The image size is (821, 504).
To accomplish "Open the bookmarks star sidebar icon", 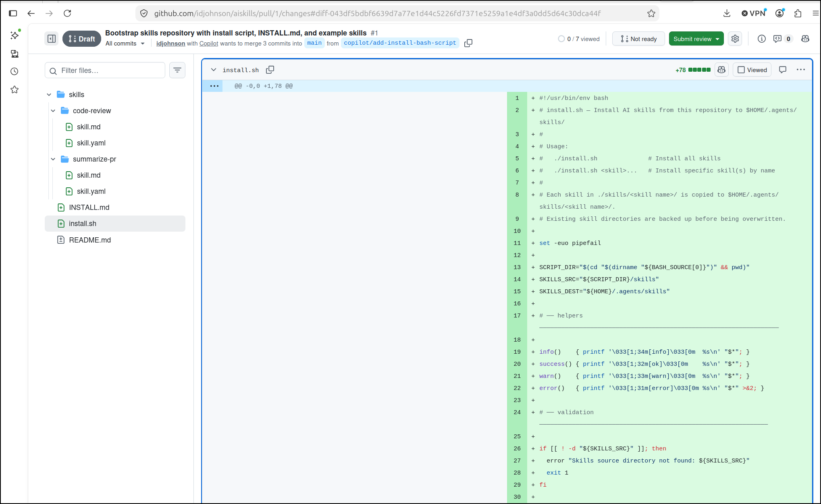I will pos(15,89).
